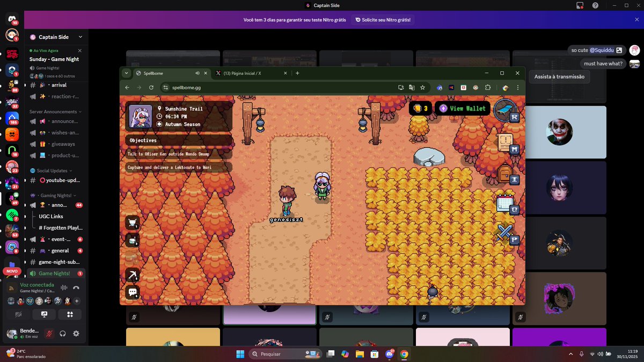The height and width of the screenshot is (362, 644).
Task: Open the youtube-upd channel
Action: [55, 180]
